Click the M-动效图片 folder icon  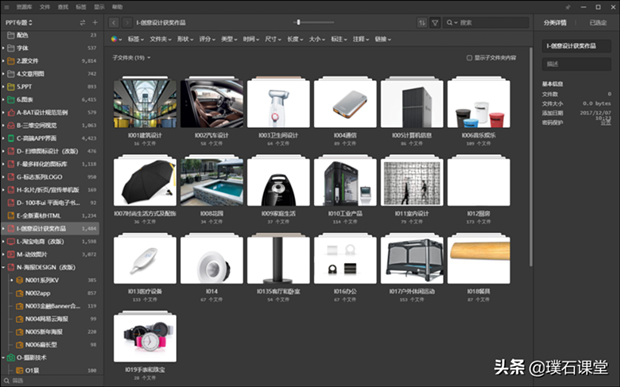tap(11, 255)
